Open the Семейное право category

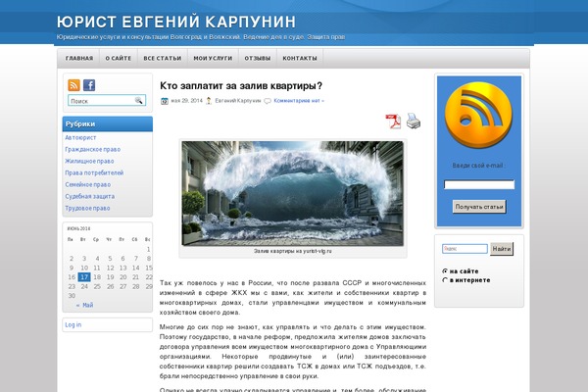tap(88, 184)
